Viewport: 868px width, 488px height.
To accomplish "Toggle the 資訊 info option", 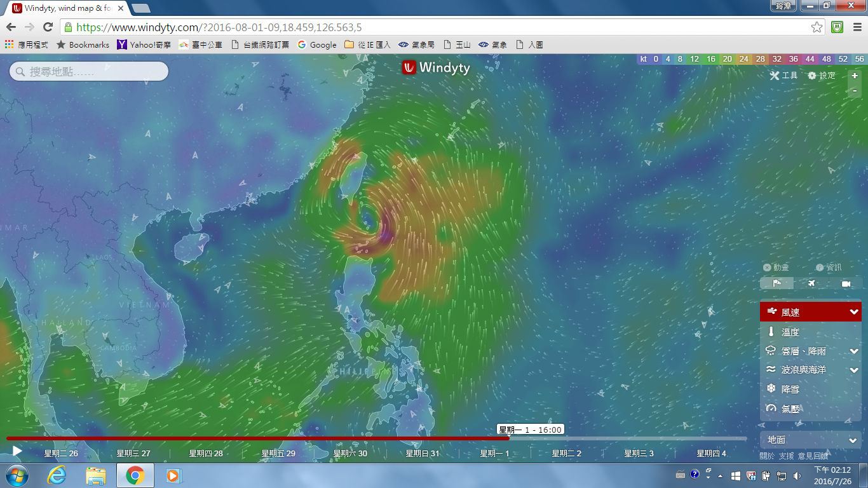I will point(829,268).
